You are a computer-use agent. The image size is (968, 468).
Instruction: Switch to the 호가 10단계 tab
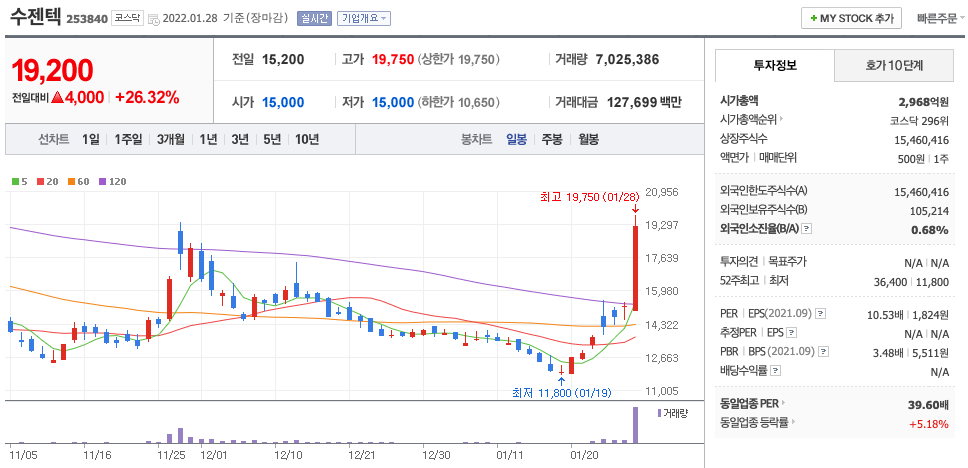tap(893, 65)
